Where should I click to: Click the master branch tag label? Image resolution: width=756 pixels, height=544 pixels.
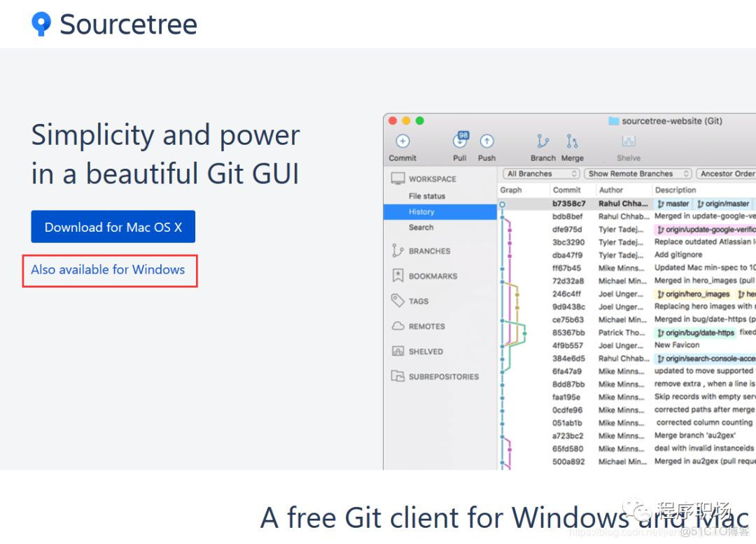[673, 204]
